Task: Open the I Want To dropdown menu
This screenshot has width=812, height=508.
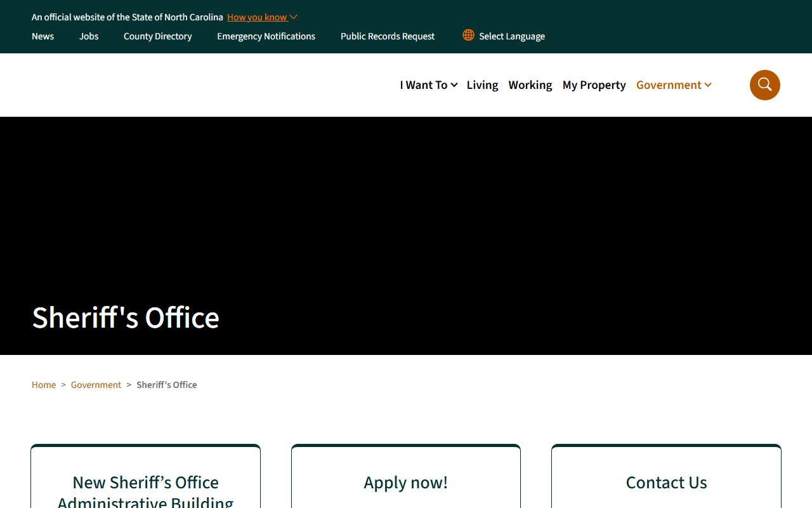Action: (x=428, y=85)
